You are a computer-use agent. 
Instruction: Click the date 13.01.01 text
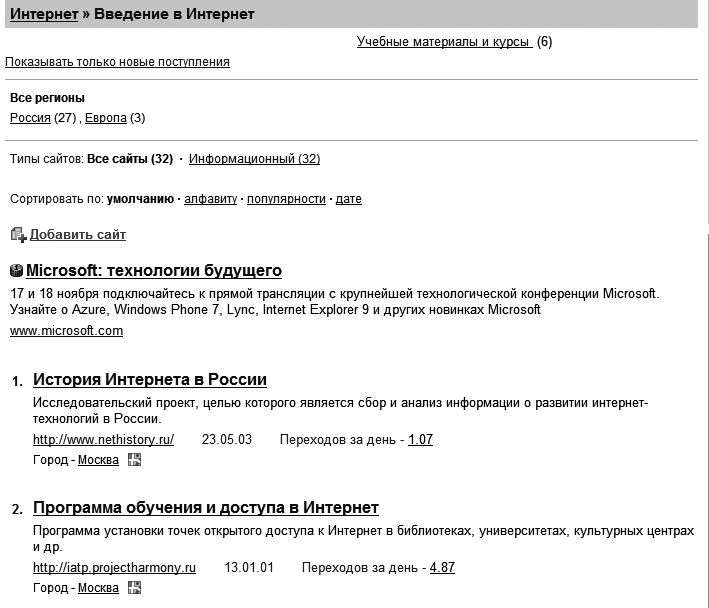[x=249, y=567]
